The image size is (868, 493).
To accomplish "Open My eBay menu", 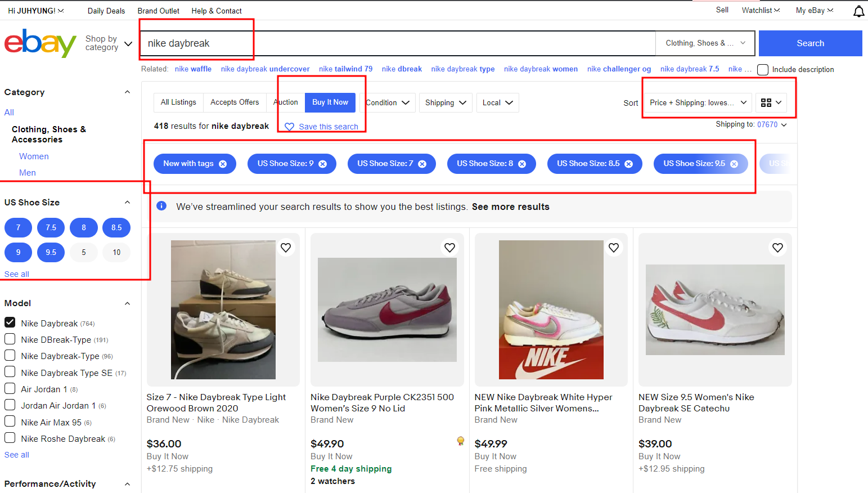I will click(815, 10).
